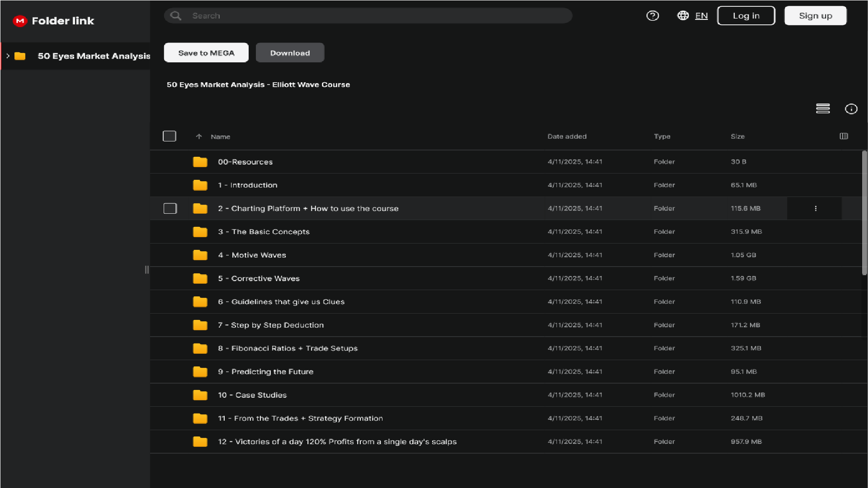Click the Download button
Viewport: 868px width, 488px height.
coord(290,53)
